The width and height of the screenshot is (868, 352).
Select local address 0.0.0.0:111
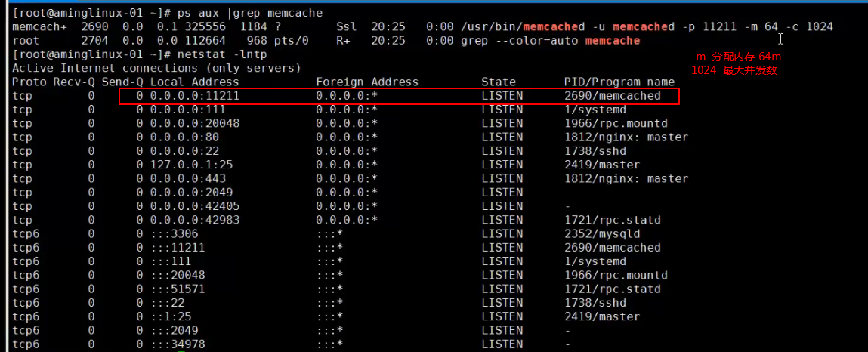[187, 110]
